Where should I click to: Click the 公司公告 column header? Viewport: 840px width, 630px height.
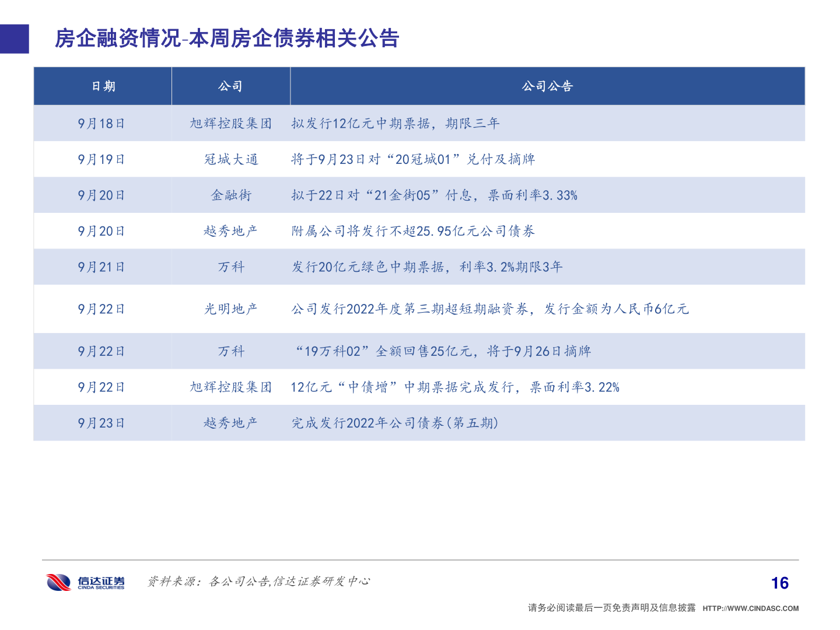click(x=547, y=86)
